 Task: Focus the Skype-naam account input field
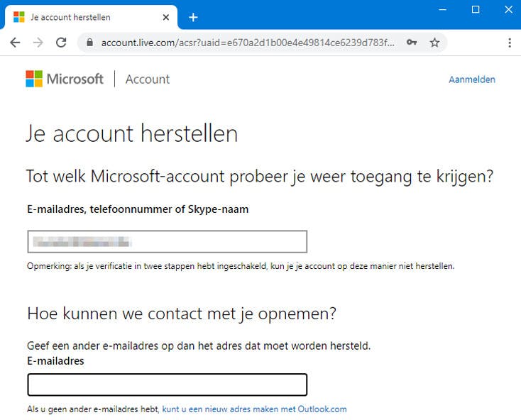pyautogui.click(x=167, y=242)
